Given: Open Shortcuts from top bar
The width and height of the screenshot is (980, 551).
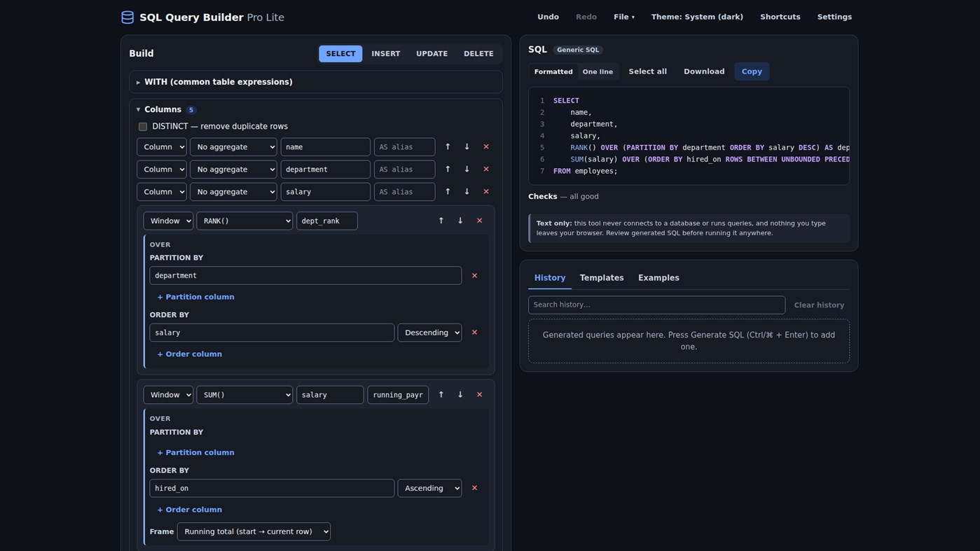Looking at the screenshot, I should (x=780, y=17).
